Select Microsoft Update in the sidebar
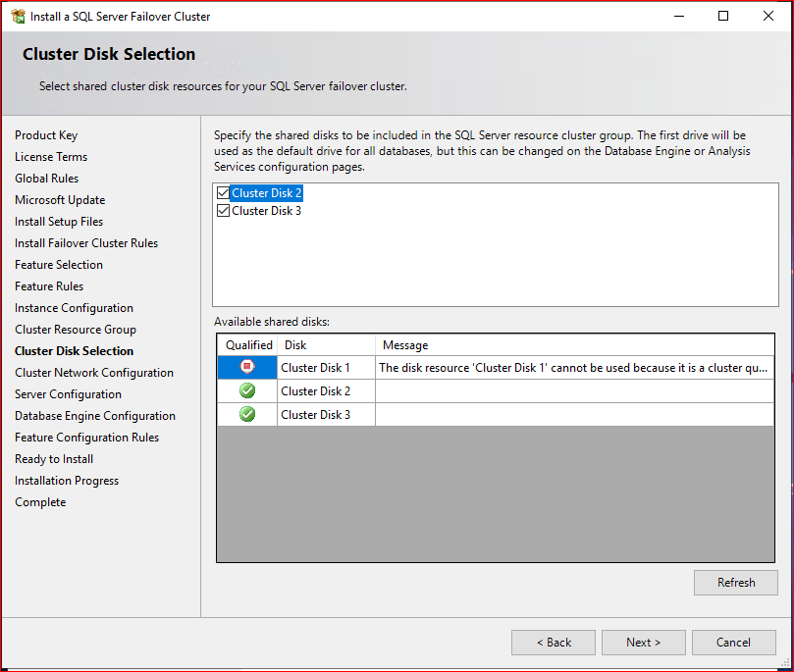Viewport: 794px width, 672px height. [x=60, y=200]
